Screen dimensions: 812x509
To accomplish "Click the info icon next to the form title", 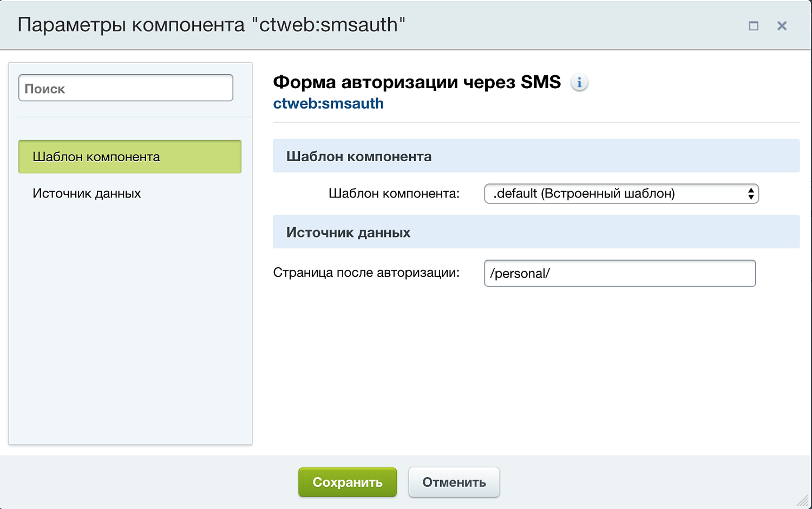I will [579, 82].
